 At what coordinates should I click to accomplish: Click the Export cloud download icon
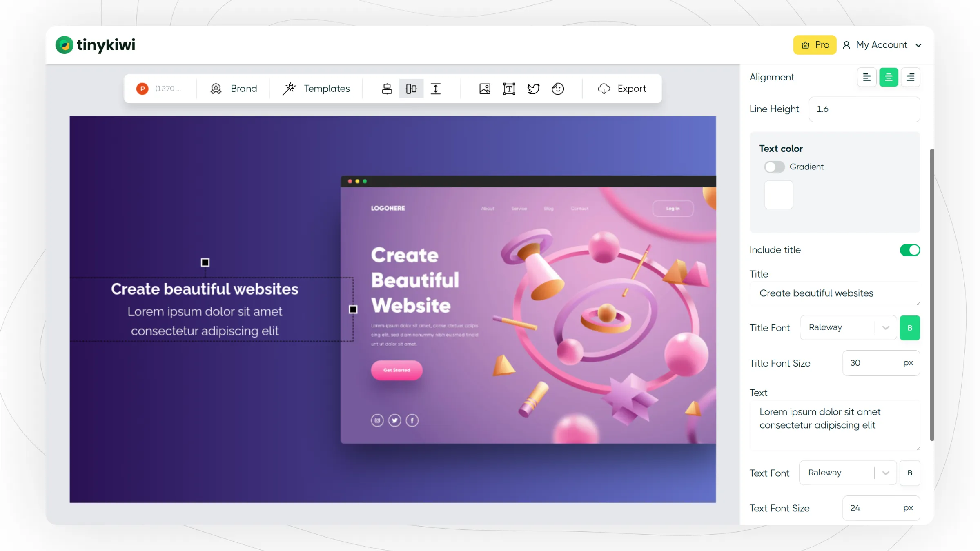tap(604, 89)
